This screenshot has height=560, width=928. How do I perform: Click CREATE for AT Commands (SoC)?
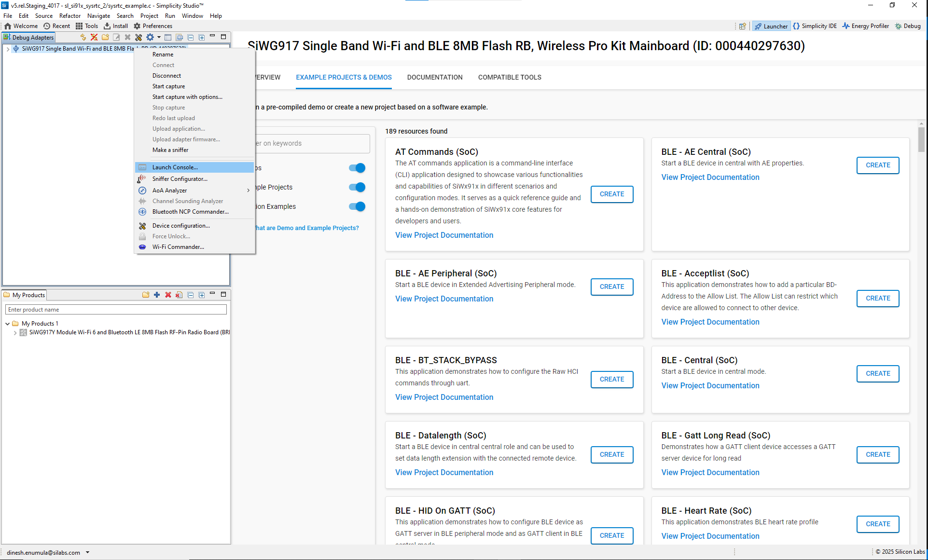(x=611, y=194)
